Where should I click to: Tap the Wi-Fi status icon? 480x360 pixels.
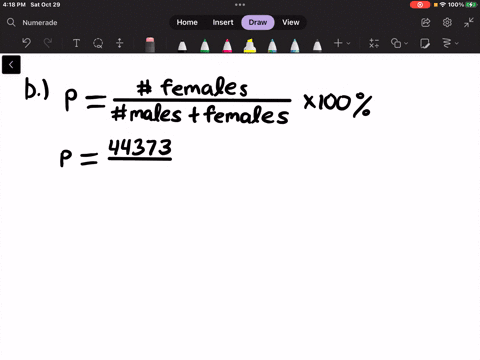443,5
